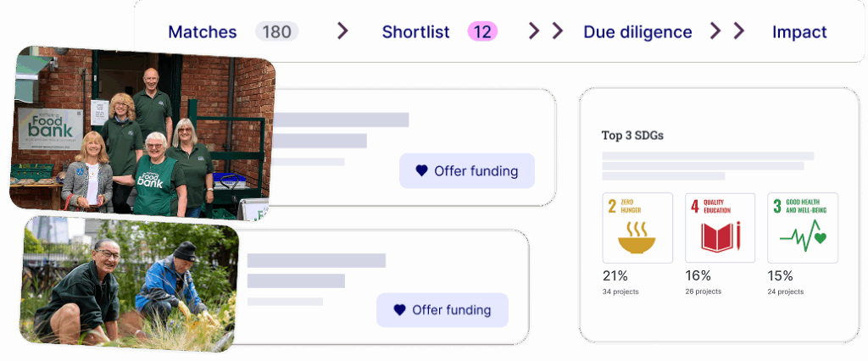Viewport: 868px width, 361px height.
Task: Click the Quality Education book icon
Action: coord(721,236)
